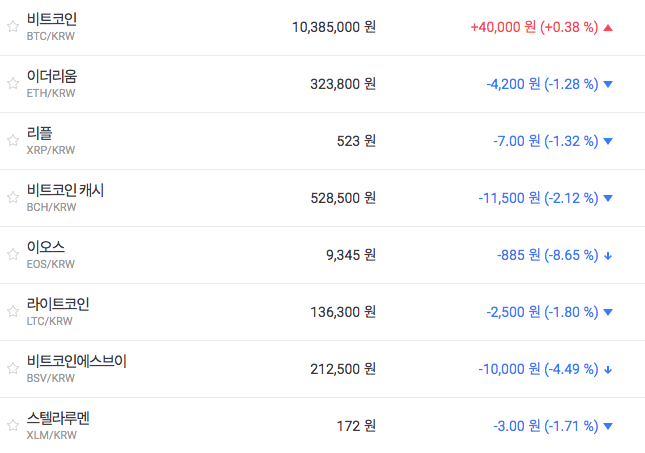Click the down arrow for 비트코인에스브이 change
Image resolution: width=645 pixels, height=453 pixels.
point(608,370)
